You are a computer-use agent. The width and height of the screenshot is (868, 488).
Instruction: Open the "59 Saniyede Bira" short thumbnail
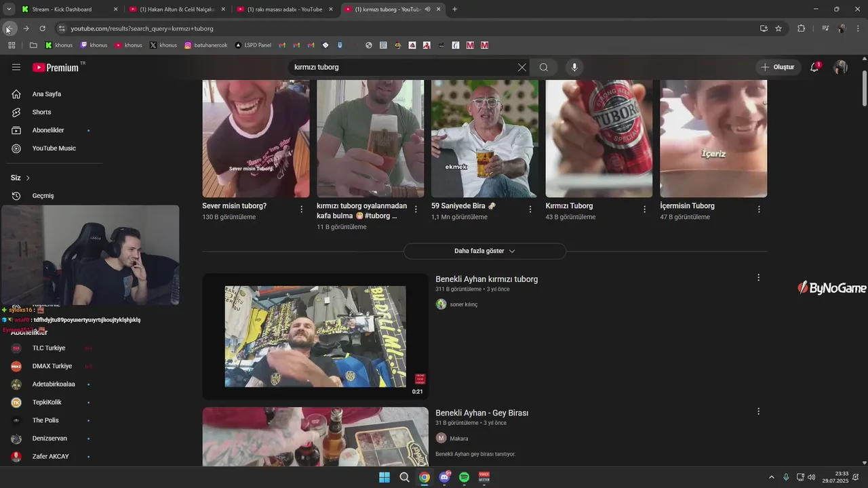[x=485, y=138]
